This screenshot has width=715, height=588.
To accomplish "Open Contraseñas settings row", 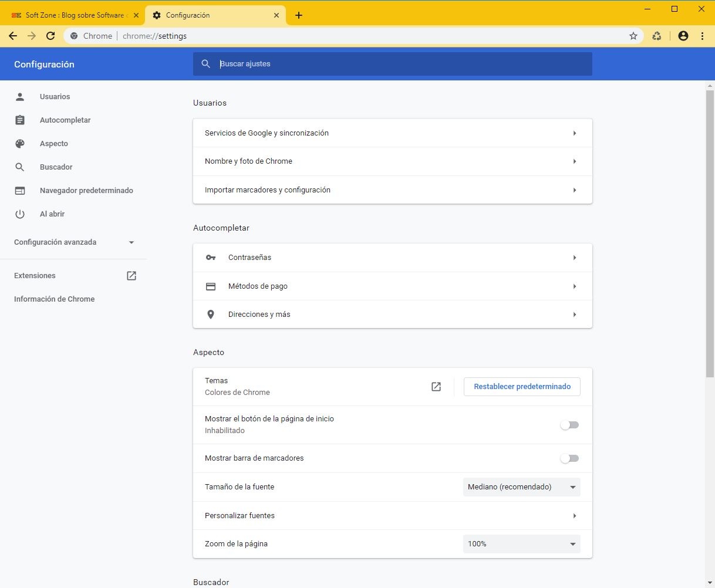I will coord(392,258).
